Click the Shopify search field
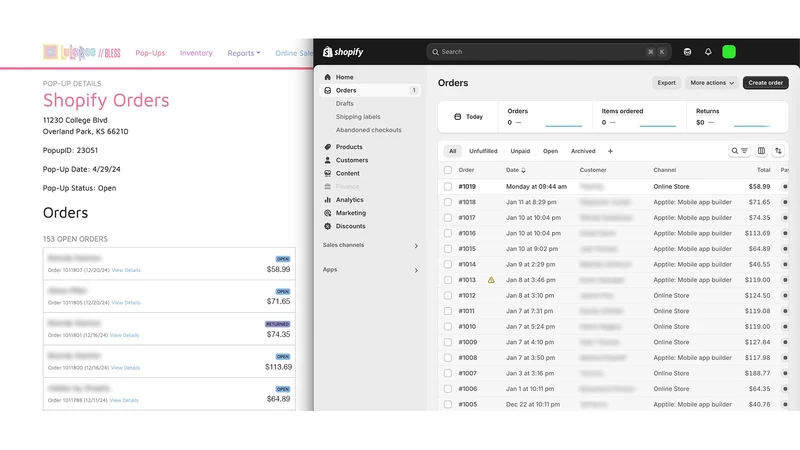Image resolution: width=800 pixels, height=450 pixels. (x=548, y=52)
